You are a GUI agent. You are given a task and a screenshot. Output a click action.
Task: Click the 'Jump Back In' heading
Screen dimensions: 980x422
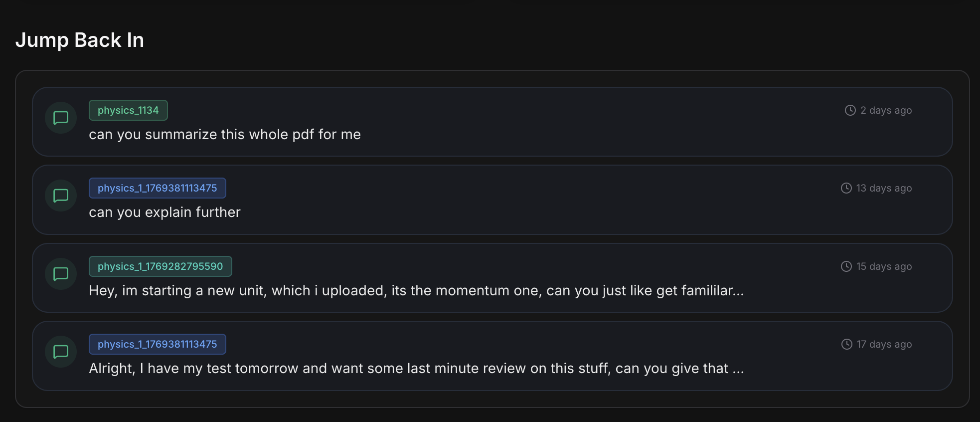pos(80,39)
